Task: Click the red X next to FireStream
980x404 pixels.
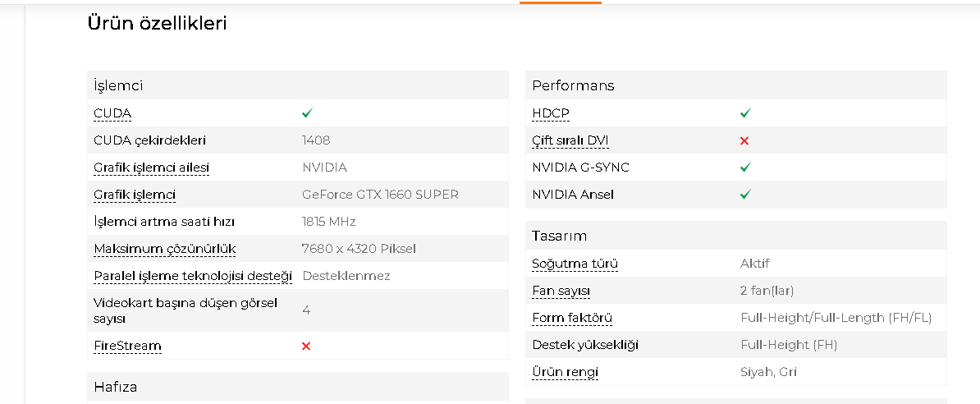Action: [x=306, y=347]
